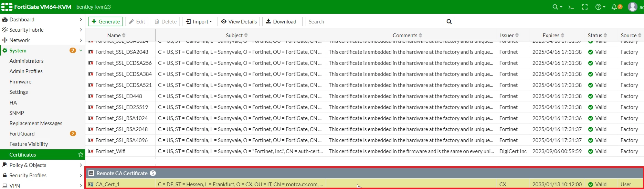Viewport: 644px width, 189px height.
Task: Select the Fortinet_SSL_ECDSA384 certificate row
Action: click(x=365, y=74)
